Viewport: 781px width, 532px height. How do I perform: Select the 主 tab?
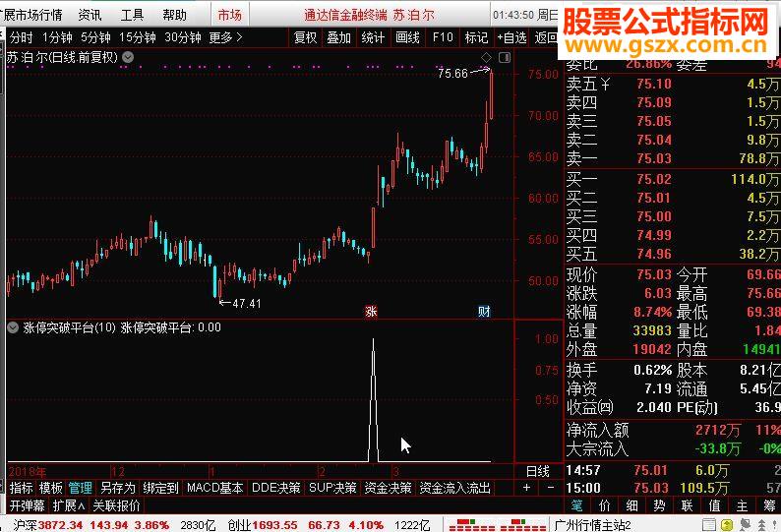point(742,505)
